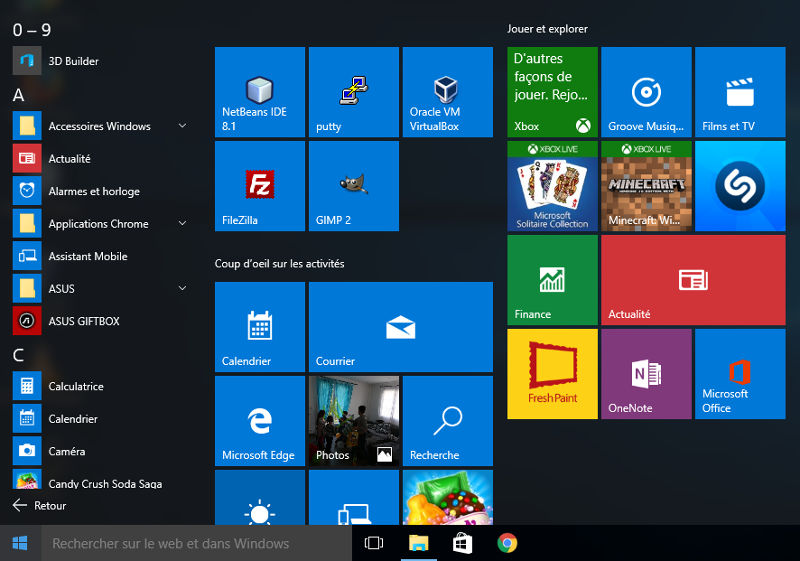800x561 pixels.
Task: Open the Xbox tile
Action: 552,92
